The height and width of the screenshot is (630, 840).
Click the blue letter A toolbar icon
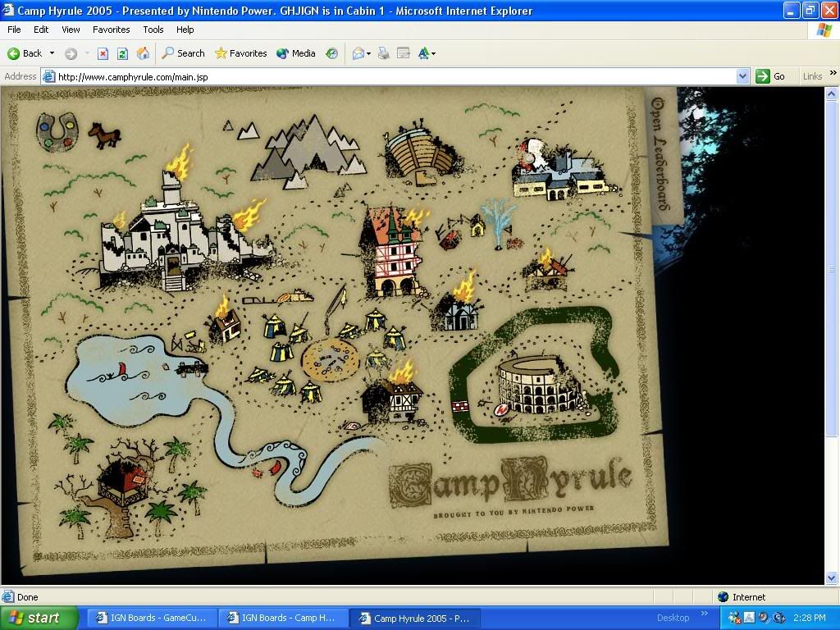[x=424, y=53]
